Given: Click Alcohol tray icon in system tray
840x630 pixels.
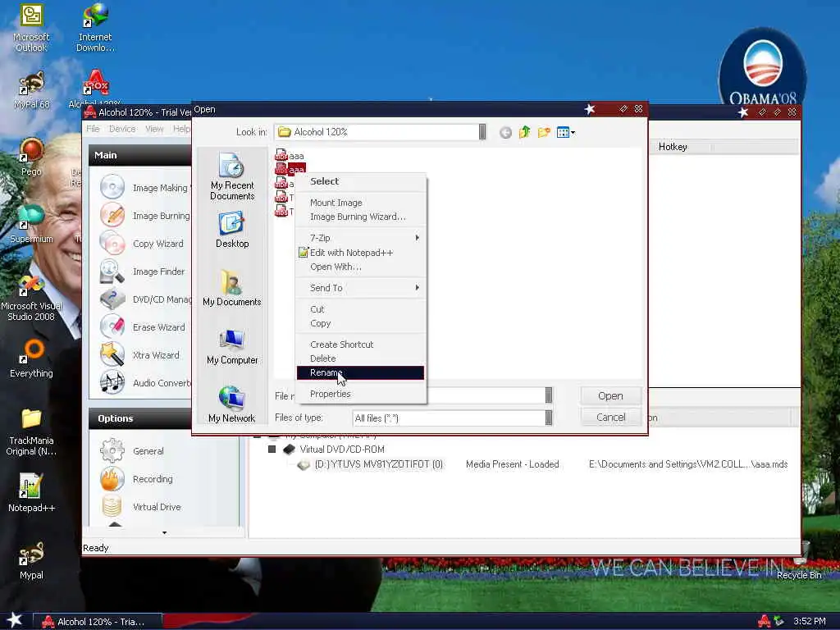Looking at the screenshot, I should click(765, 622).
